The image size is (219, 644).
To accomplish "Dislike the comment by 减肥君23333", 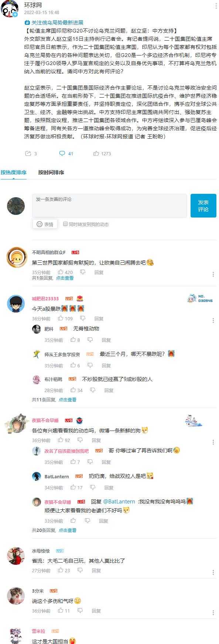I will (x=83, y=318).
